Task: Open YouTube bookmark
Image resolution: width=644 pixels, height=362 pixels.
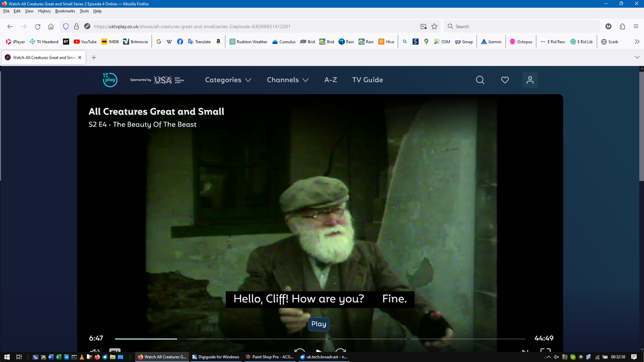Action: click(85, 42)
